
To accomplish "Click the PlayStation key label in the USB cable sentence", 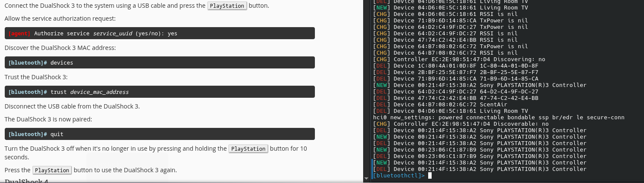I will [x=227, y=6].
